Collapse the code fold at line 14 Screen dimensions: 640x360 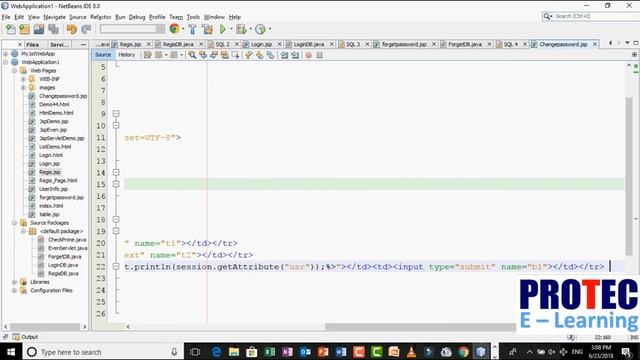click(116, 172)
